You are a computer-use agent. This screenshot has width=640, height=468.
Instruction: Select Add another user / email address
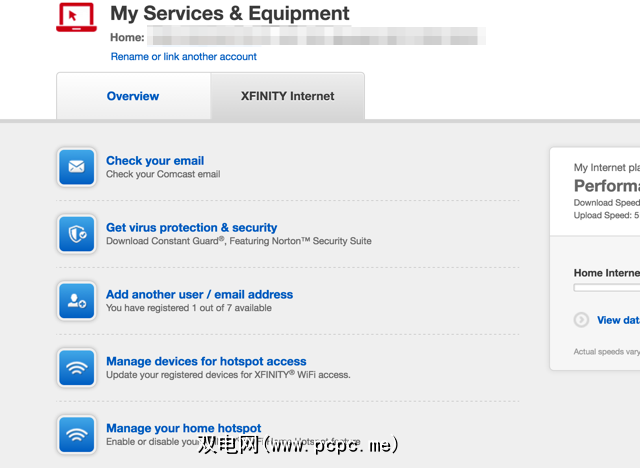click(x=200, y=294)
